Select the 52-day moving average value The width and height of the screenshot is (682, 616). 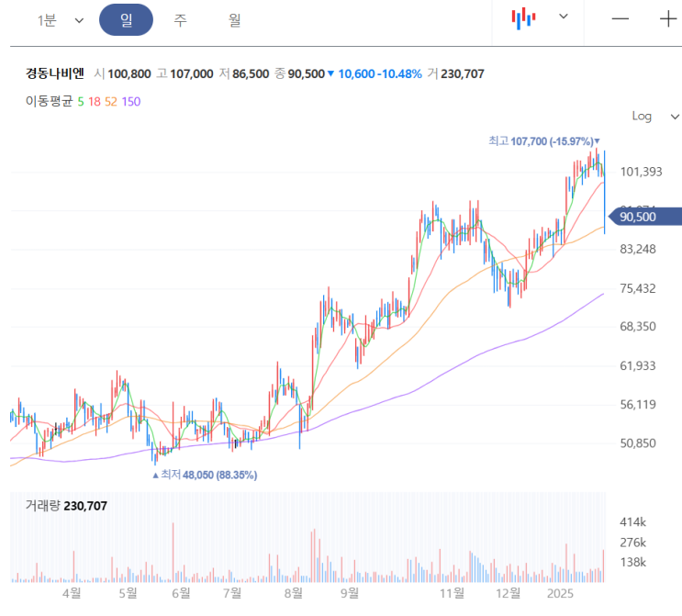tap(111, 101)
